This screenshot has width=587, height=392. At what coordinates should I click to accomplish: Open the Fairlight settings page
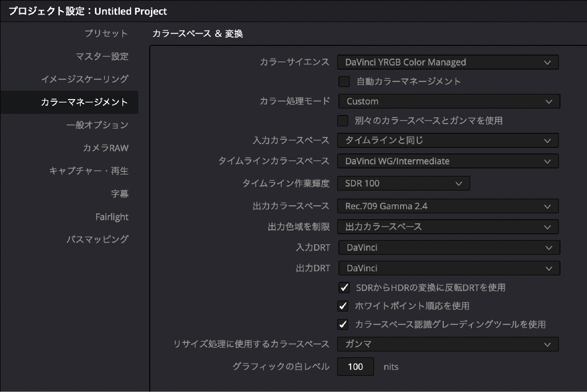point(112,217)
